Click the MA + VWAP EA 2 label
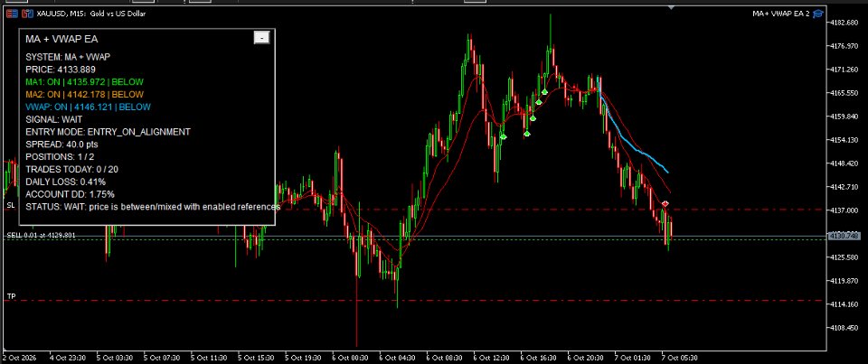868x364 pixels. [x=780, y=14]
